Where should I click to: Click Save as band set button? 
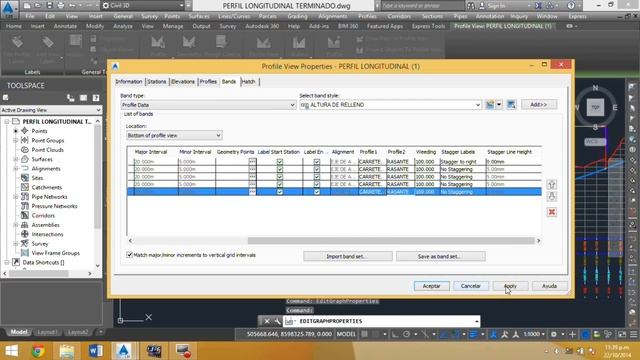[440, 256]
